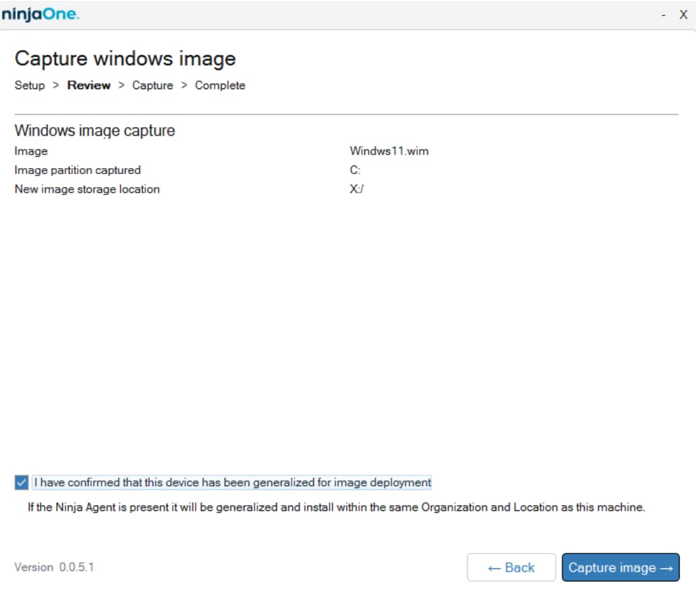
Task: Go to the Setup step breadcrumb
Action: pos(30,86)
